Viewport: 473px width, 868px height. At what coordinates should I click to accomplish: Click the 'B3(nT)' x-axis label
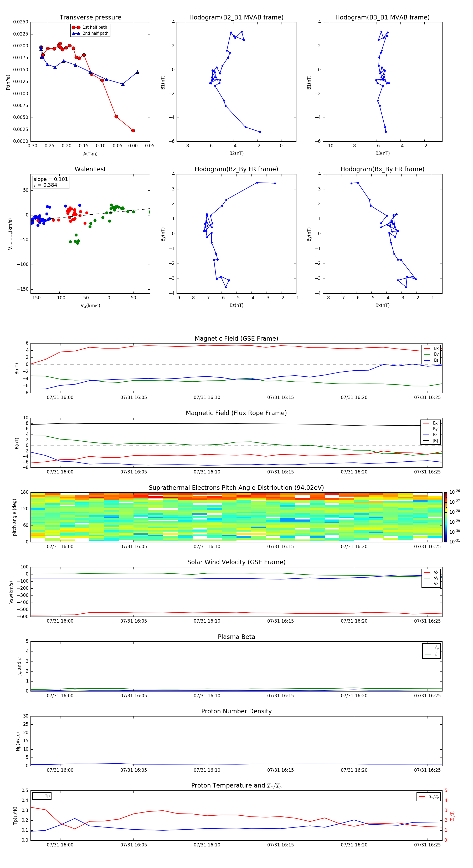[382, 153]
